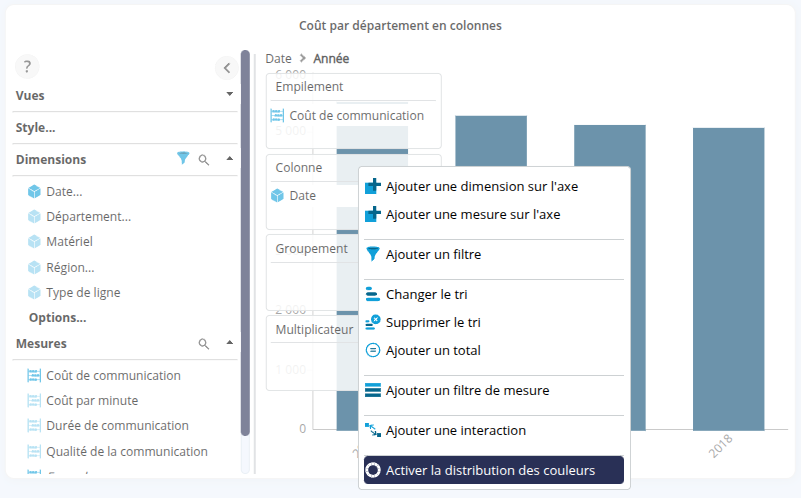Open dimension Options... link
This screenshot has height=498, width=801.
[57, 317]
